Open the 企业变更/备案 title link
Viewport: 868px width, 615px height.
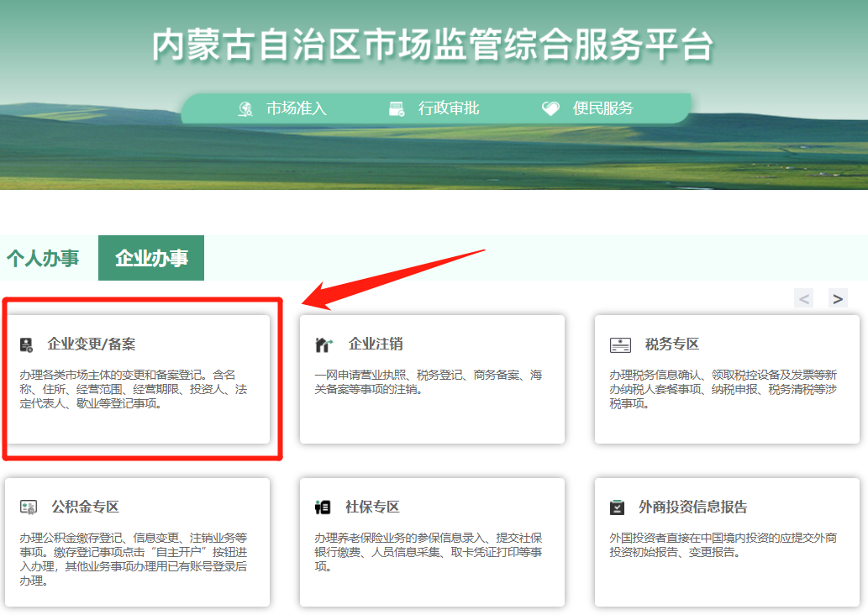coord(92,344)
